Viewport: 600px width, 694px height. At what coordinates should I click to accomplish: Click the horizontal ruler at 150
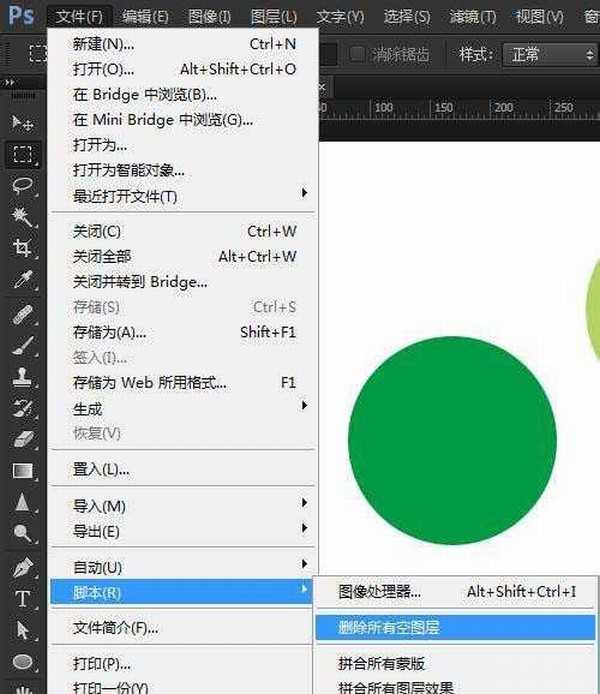[x=443, y=107]
